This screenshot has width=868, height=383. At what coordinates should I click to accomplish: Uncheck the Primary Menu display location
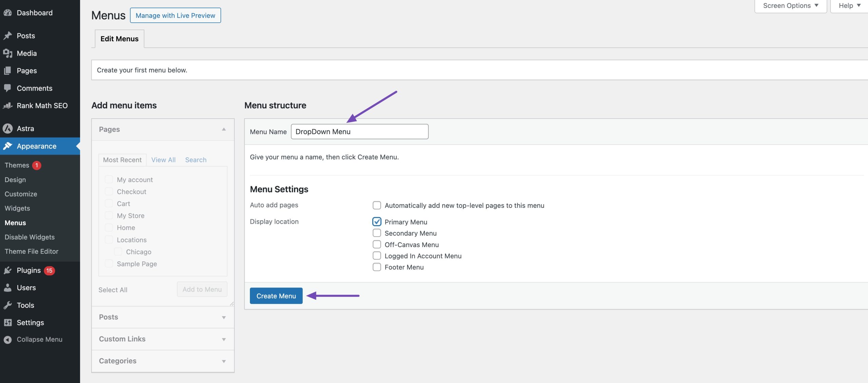click(x=377, y=222)
